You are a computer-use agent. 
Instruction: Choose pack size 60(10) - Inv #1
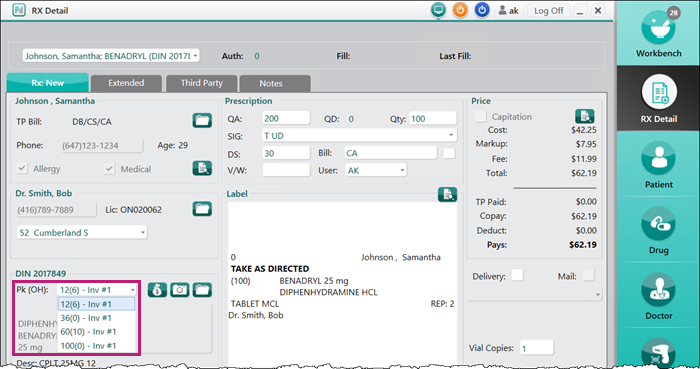(96, 332)
